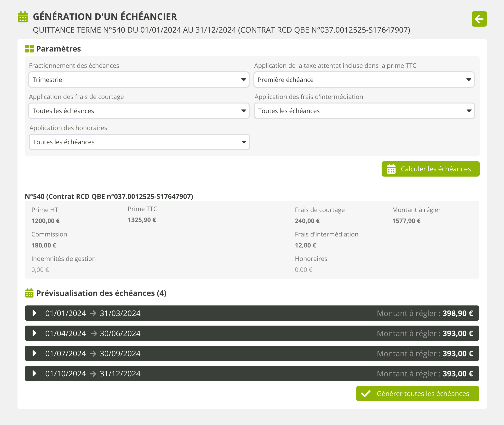504x425 pixels.
Task: Click the 398,90 € amount on the first échéance
Action: click(x=458, y=313)
